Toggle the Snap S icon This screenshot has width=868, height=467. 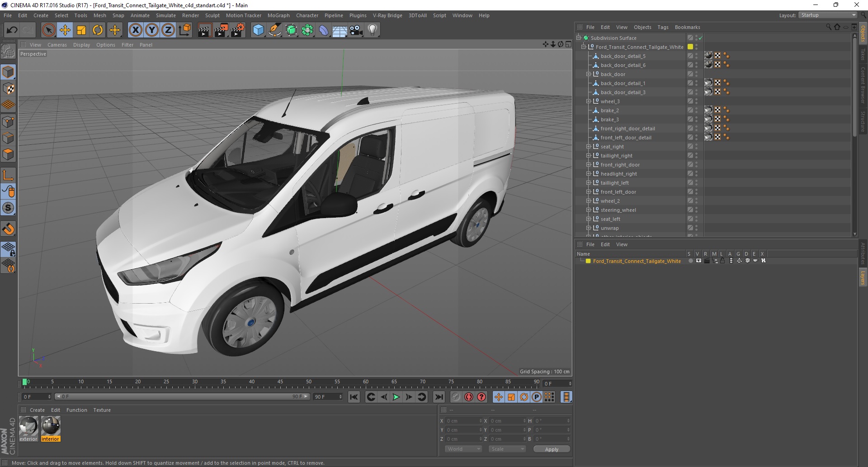(x=8, y=208)
